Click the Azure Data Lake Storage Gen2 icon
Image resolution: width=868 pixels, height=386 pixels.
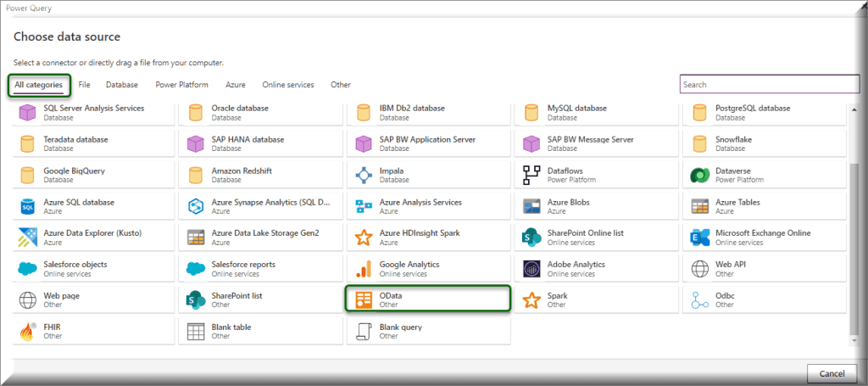(x=196, y=238)
